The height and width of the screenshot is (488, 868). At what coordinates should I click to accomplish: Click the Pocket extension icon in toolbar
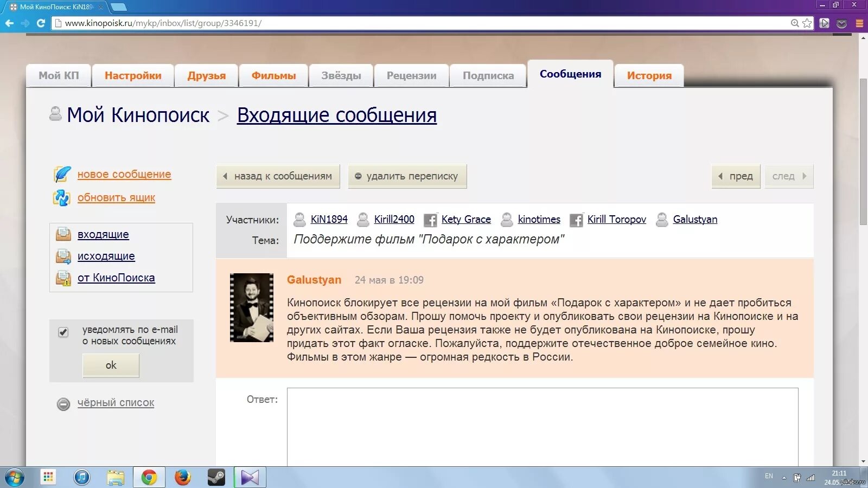click(x=842, y=23)
